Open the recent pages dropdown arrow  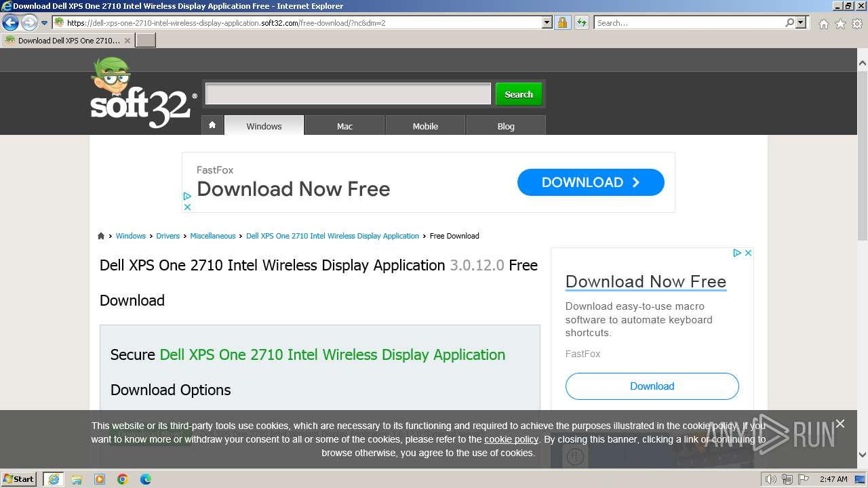45,23
